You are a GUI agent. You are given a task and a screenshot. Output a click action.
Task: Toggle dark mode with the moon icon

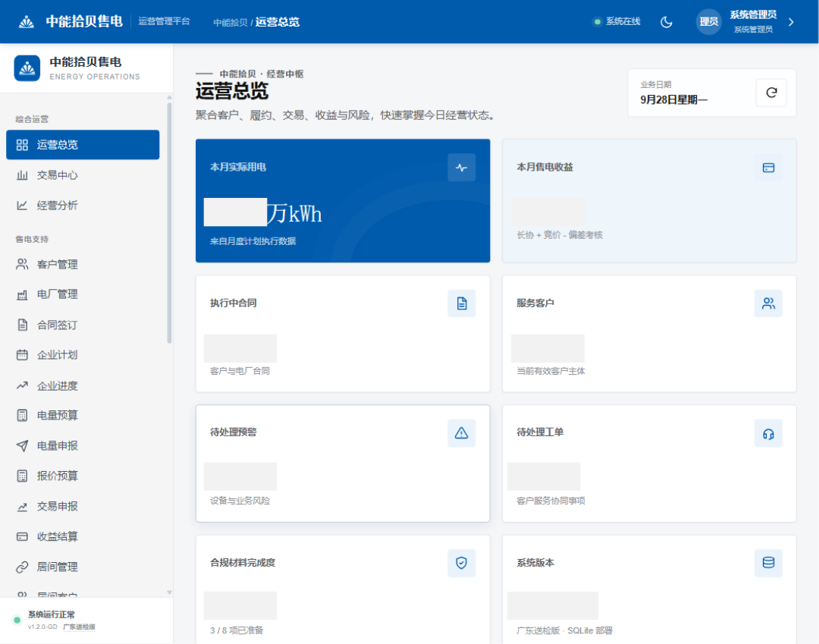(x=666, y=22)
